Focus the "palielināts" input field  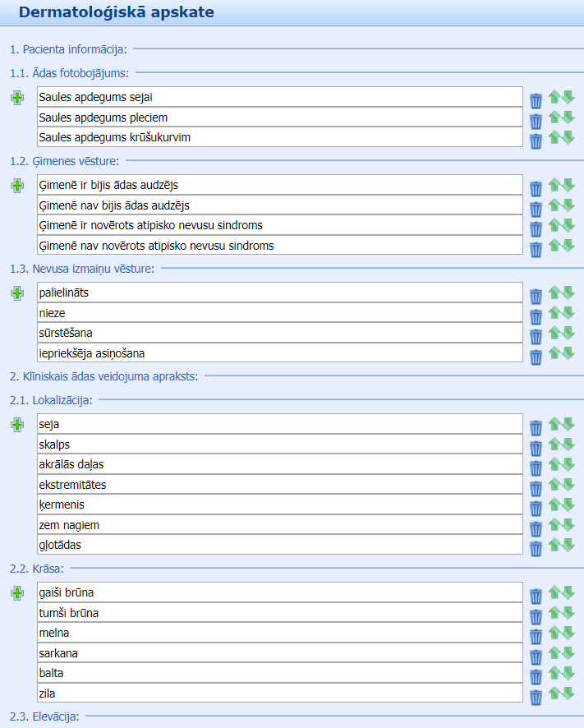click(279, 293)
